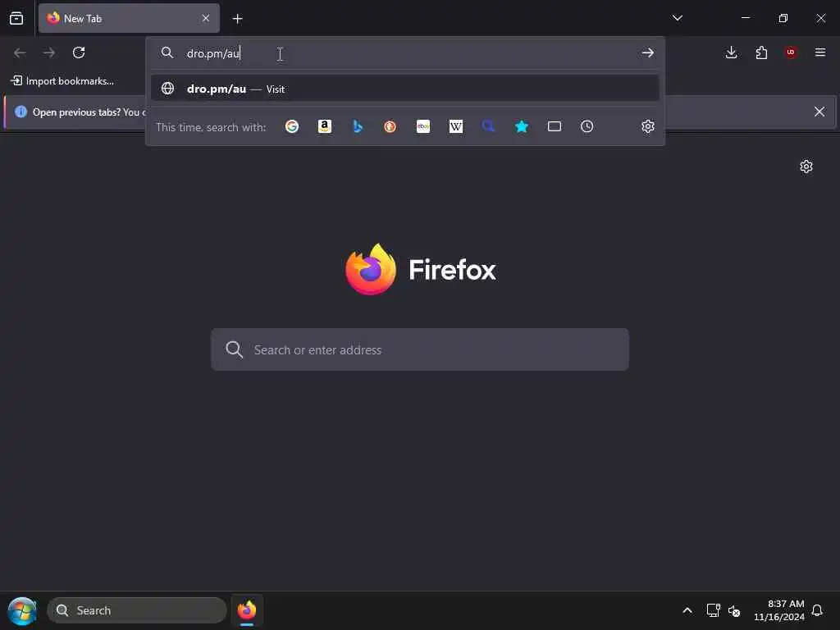Open the Extensions puzzle icon
Viewport: 840px width, 630px height.
click(761, 52)
